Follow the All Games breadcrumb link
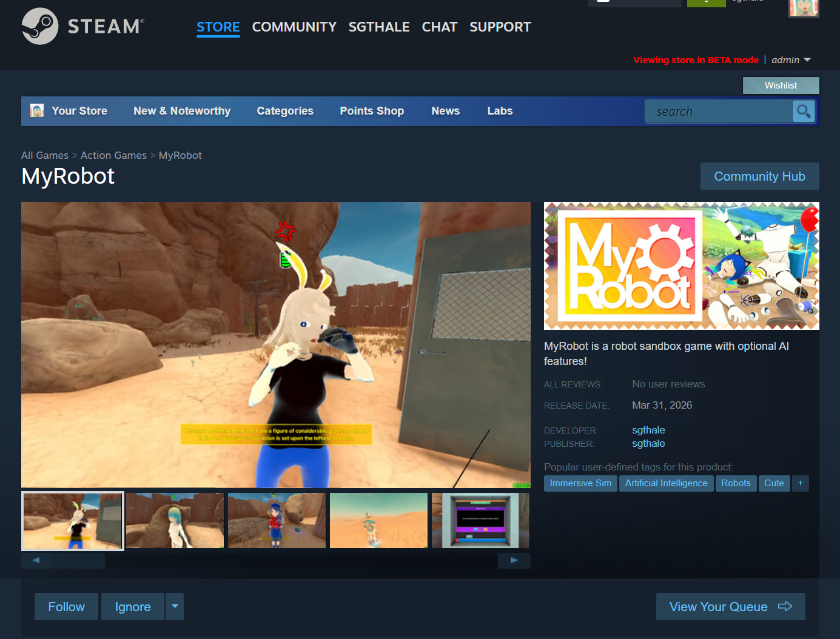840x639 pixels. (x=45, y=156)
